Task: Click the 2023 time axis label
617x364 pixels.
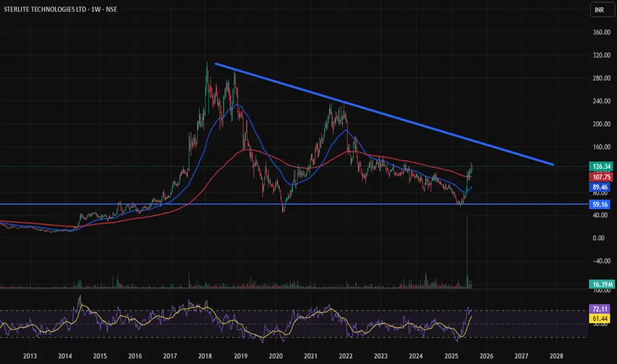Action: click(381, 356)
